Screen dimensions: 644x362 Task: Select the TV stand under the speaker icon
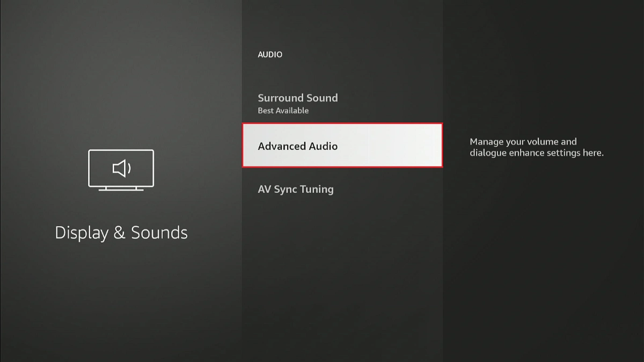(121, 189)
